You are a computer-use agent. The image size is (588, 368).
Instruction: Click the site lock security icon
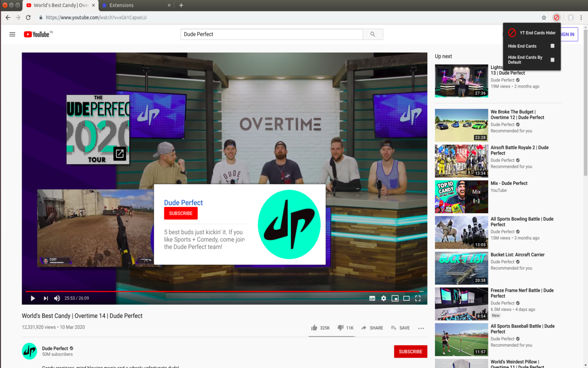tap(40, 17)
